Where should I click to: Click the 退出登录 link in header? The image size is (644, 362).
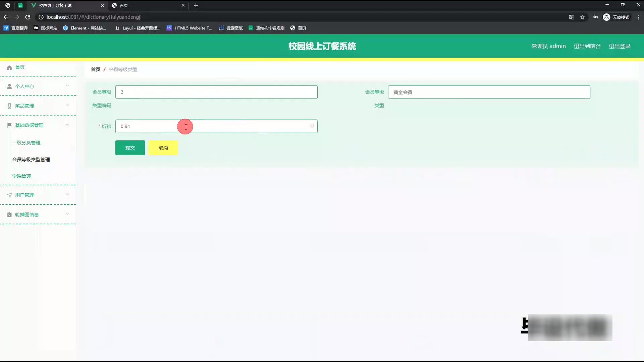(620, 46)
